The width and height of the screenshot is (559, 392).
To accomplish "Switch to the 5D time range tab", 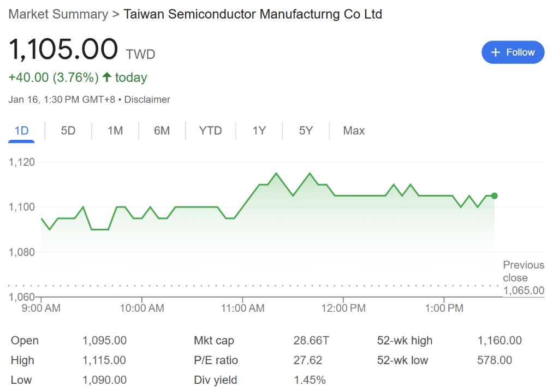I will pos(68,130).
